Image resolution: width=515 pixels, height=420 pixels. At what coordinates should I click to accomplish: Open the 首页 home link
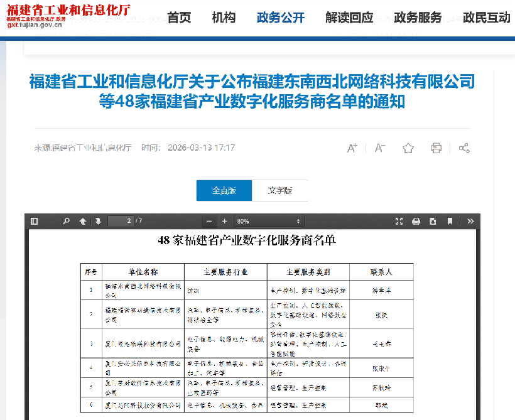point(180,18)
